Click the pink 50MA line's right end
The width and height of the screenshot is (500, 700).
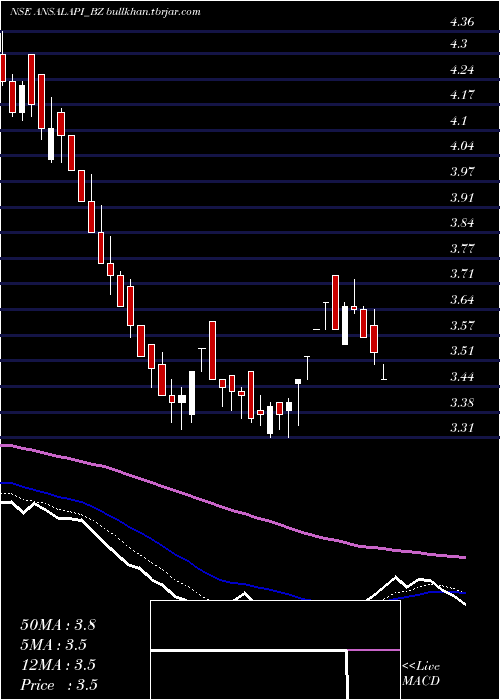464,557
